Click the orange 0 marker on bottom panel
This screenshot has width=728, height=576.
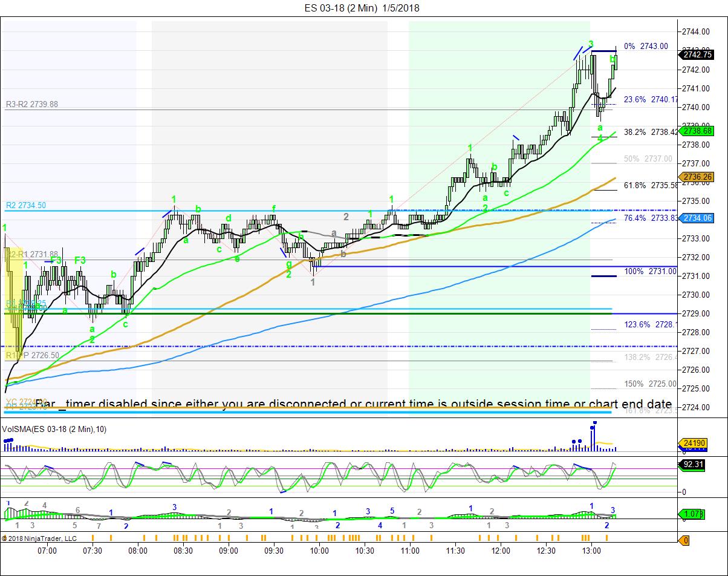684,540
